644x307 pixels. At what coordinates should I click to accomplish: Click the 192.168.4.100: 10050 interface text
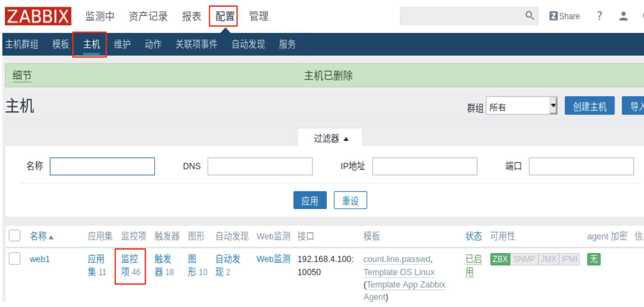(326, 266)
